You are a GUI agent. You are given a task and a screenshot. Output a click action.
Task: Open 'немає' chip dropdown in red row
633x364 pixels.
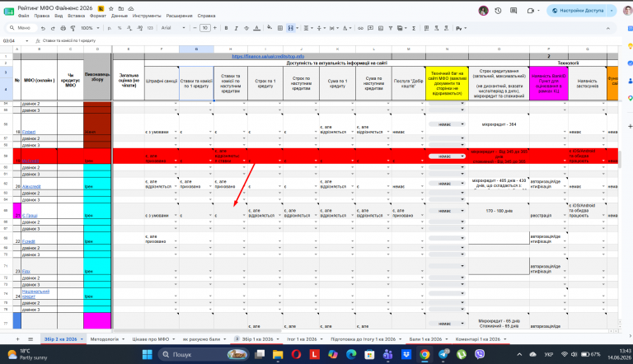[447, 156]
